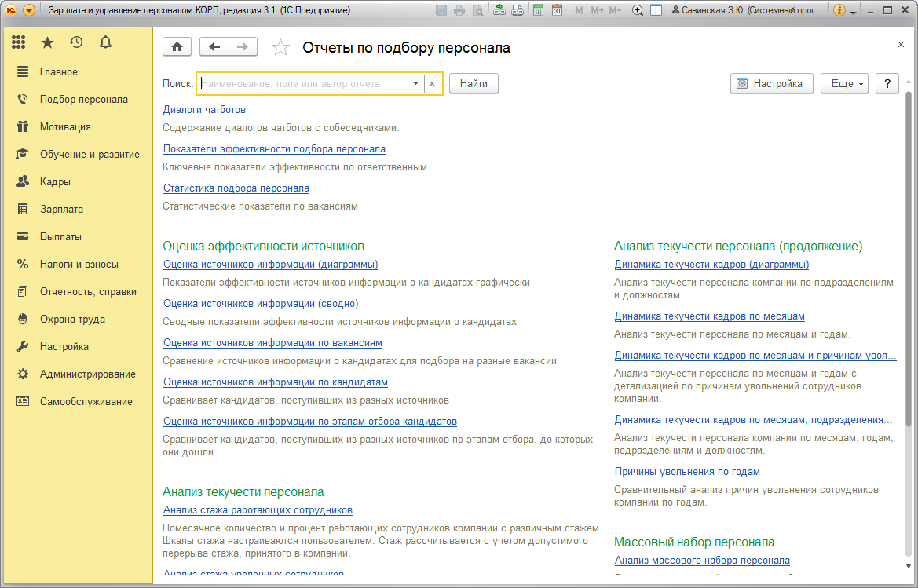Open the dropdown arrow beside the info icon
Viewport: 918px width, 588px height.
click(x=854, y=12)
